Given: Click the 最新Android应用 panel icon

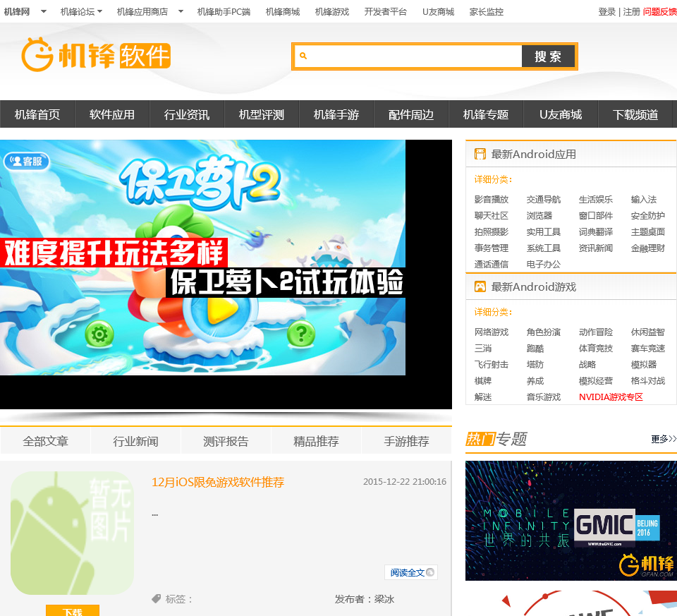Looking at the screenshot, I should tap(480, 154).
